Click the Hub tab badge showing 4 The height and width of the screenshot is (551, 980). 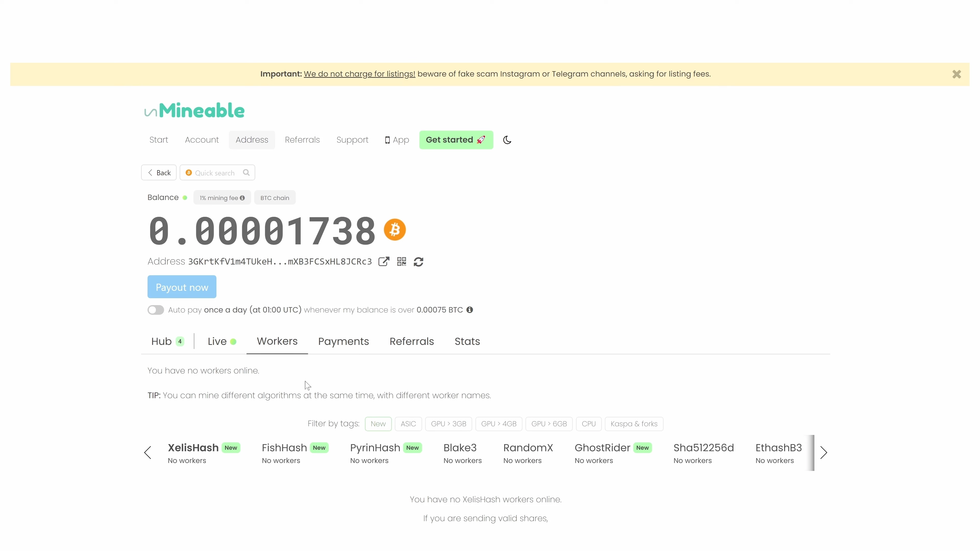(180, 342)
